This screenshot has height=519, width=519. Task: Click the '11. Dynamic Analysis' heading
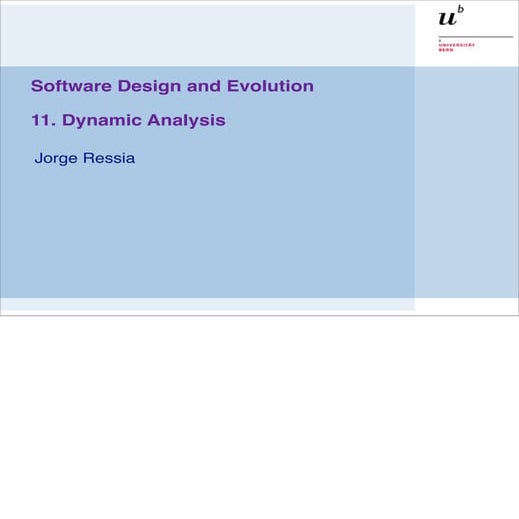coord(128,120)
